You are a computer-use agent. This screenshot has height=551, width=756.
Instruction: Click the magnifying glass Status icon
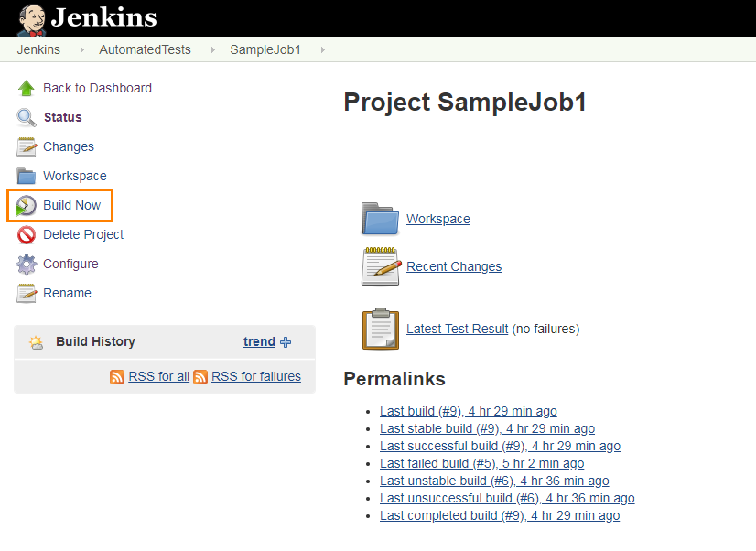26,118
